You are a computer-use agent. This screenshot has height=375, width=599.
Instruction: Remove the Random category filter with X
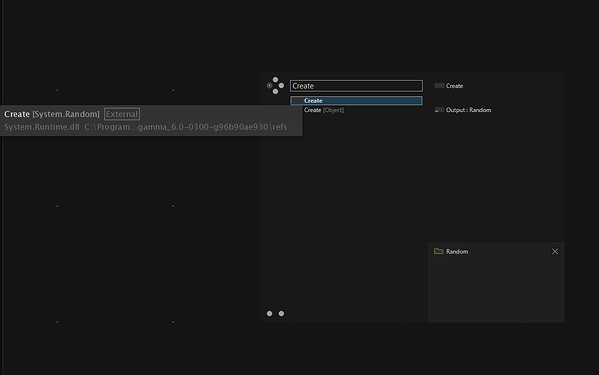[x=555, y=251]
